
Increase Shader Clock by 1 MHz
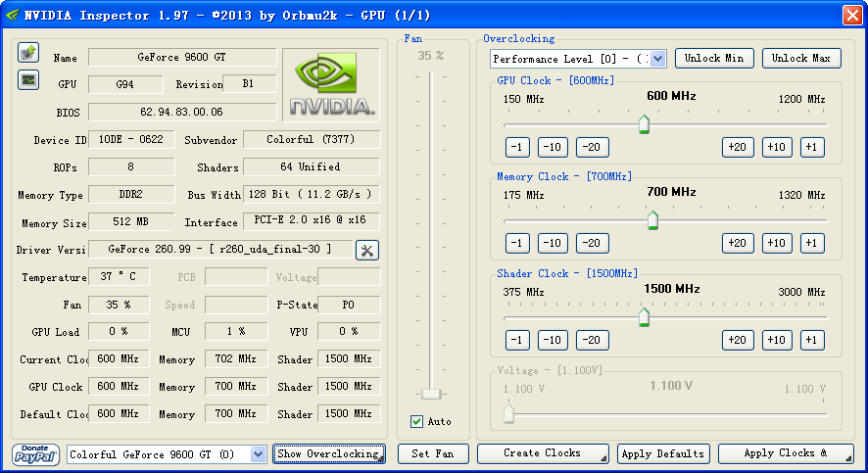point(812,340)
